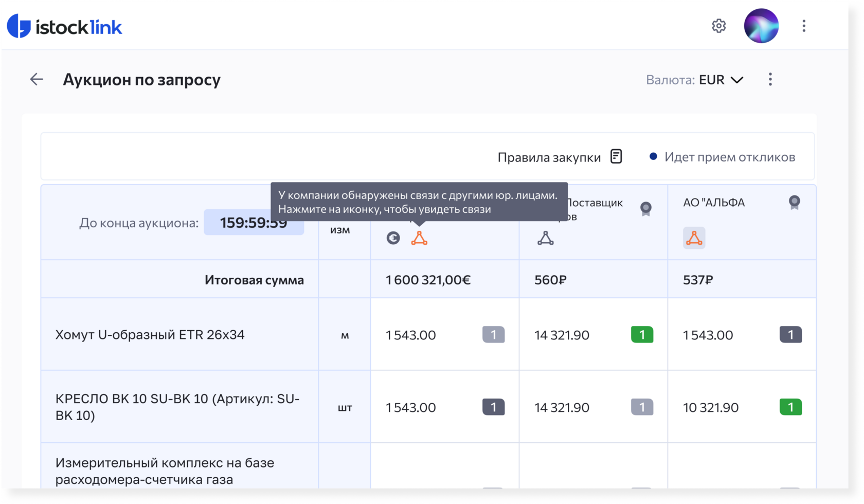Click the back arrow beside Аукцион по запросу

click(x=37, y=79)
